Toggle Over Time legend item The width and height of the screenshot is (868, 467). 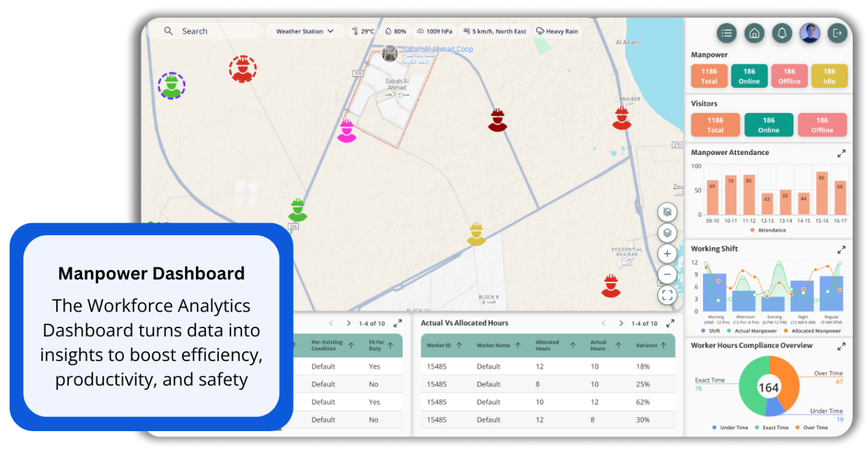(x=812, y=428)
